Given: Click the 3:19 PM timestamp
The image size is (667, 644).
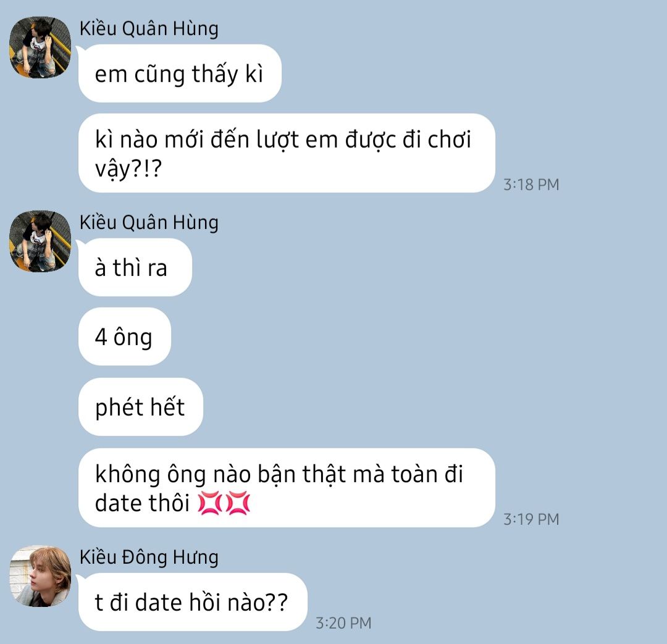Looking at the screenshot, I should (531, 519).
